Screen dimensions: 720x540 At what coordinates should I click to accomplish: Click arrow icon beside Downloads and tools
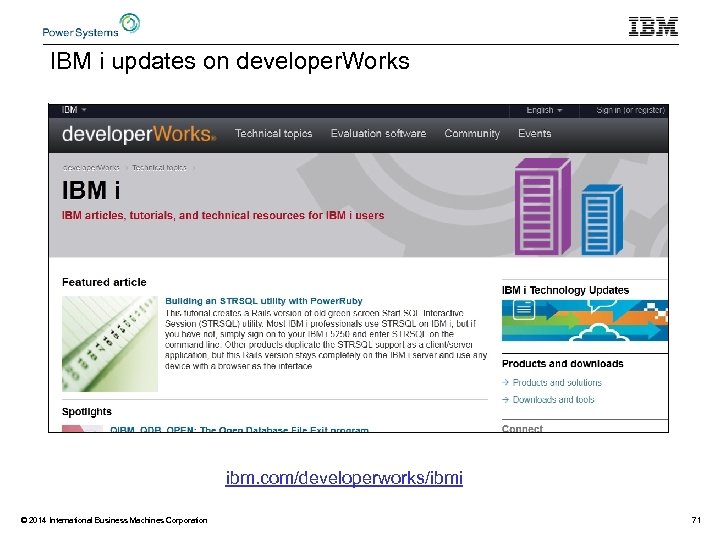(x=506, y=399)
